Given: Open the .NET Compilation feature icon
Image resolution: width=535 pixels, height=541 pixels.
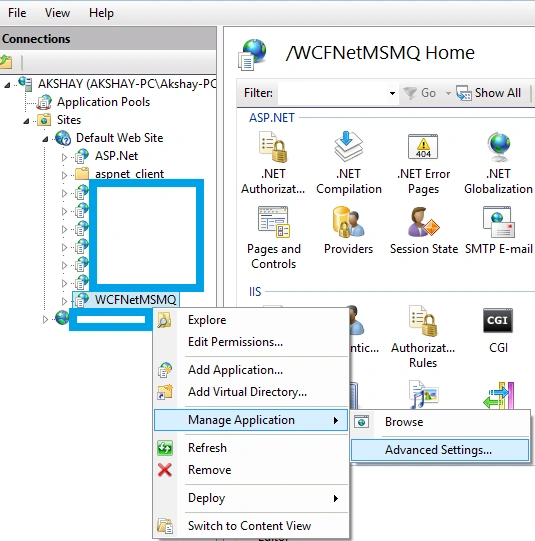Looking at the screenshot, I should click(348, 147).
